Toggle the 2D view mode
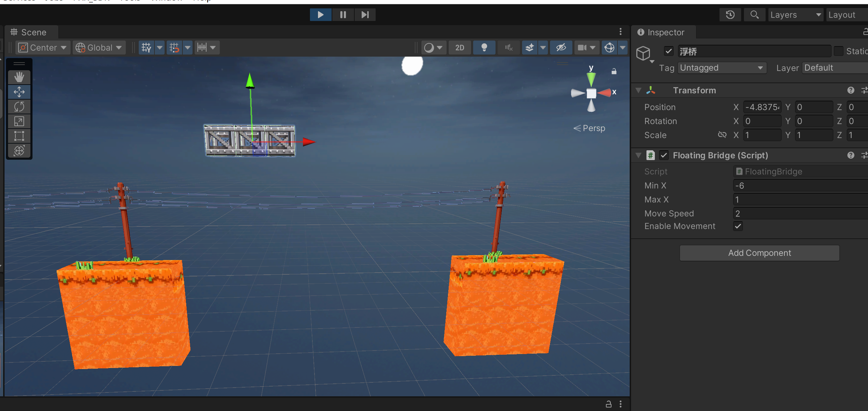This screenshot has width=868, height=411. (460, 48)
